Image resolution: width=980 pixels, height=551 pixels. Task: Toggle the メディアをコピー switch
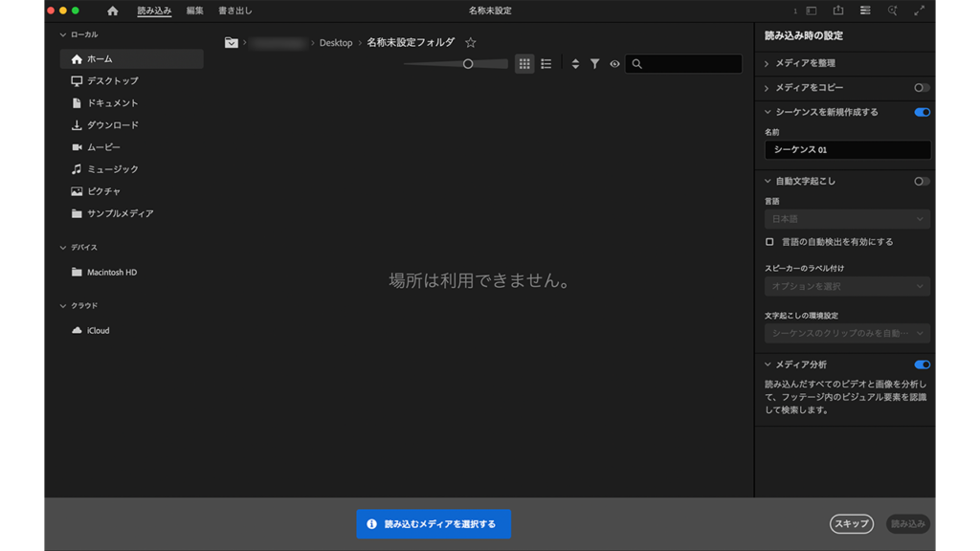(x=921, y=88)
